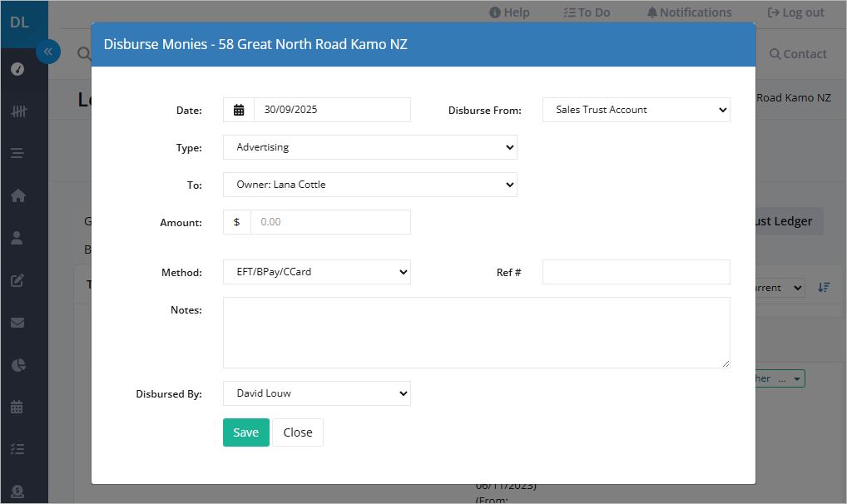
Task: Click the Ref # input field
Action: (636, 272)
